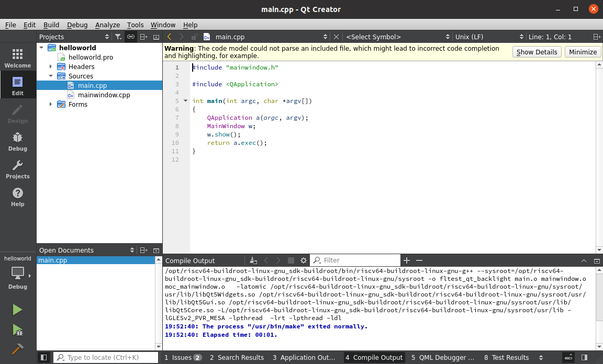Open the Search Results output pane
This screenshot has width=603, height=364.
coord(237,358)
